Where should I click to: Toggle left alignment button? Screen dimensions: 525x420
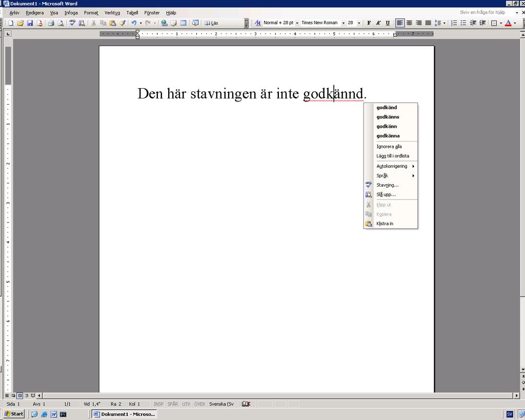(x=399, y=23)
